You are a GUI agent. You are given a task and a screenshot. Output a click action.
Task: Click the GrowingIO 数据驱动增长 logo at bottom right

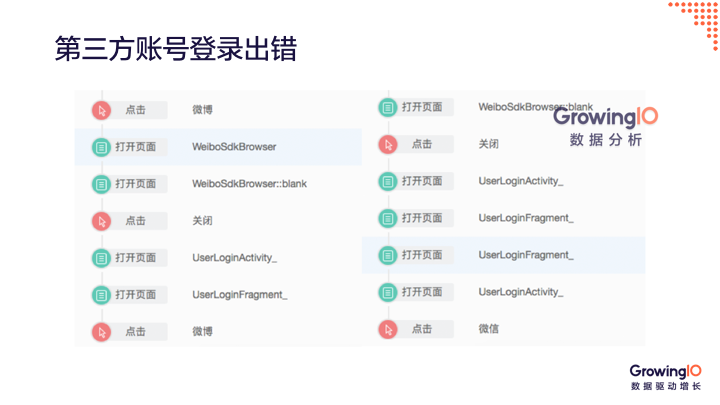[665, 377]
